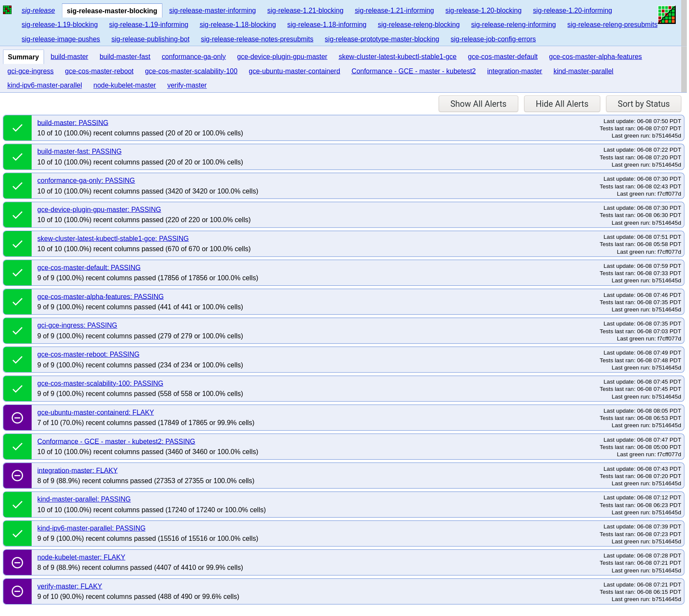The height and width of the screenshot is (616, 689).
Task: Open the gce-device-plugin-gpu-master: PASSING link
Action: pos(99,210)
